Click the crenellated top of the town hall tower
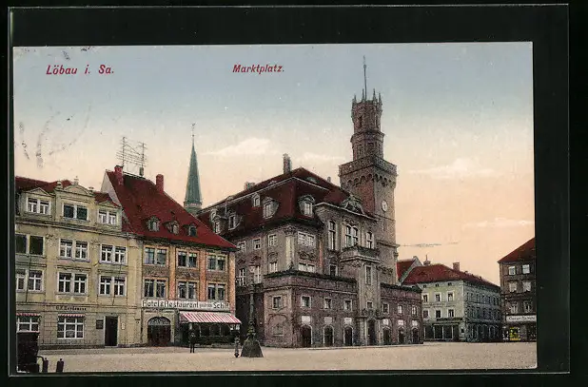The width and height of the screenshot is (588, 387). [366, 100]
